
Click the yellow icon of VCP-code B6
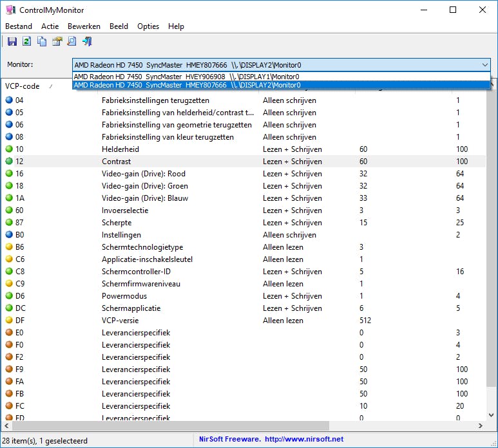(x=9, y=247)
